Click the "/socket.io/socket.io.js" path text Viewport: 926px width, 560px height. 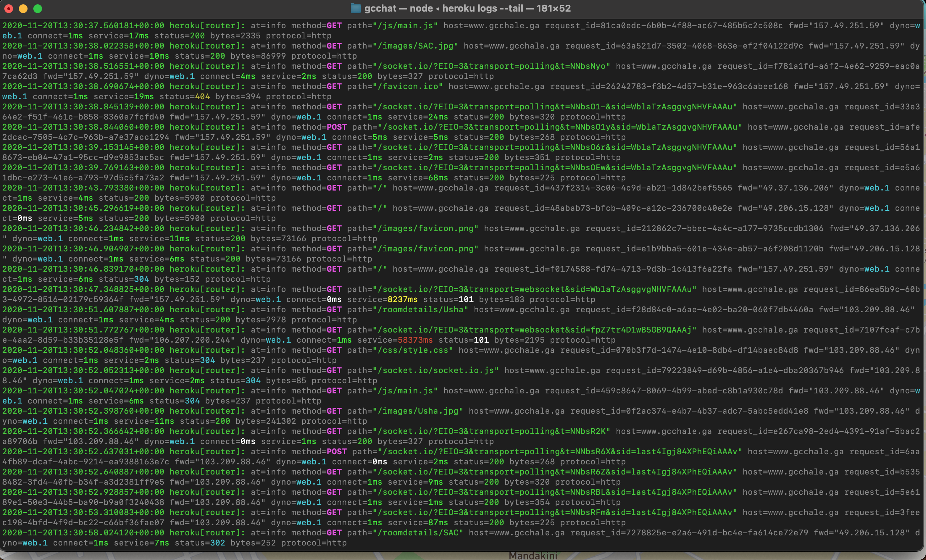click(x=435, y=370)
